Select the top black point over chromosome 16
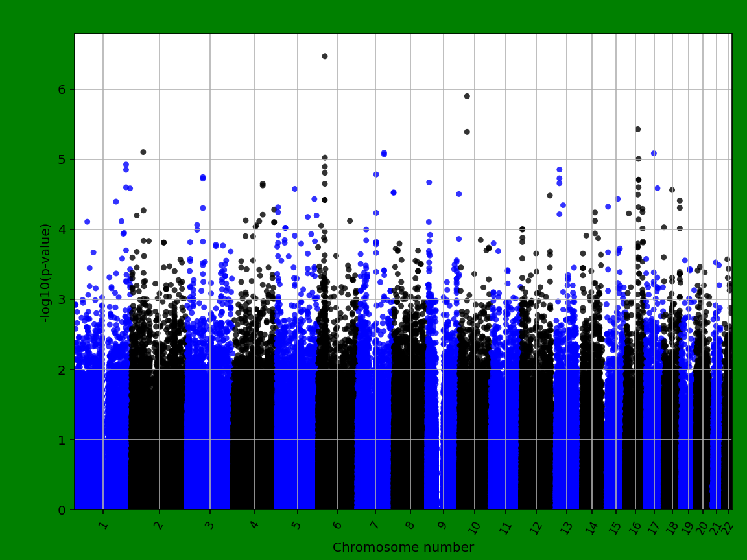The width and height of the screenshot is (747, 560). [637, 128]
